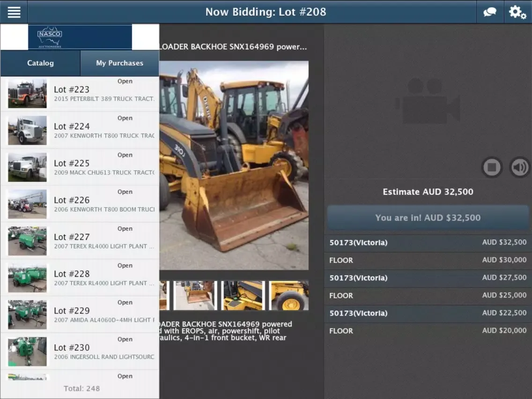
Task: Open the Lot #228 light plant thumbnail
Action: click(28, 278)
